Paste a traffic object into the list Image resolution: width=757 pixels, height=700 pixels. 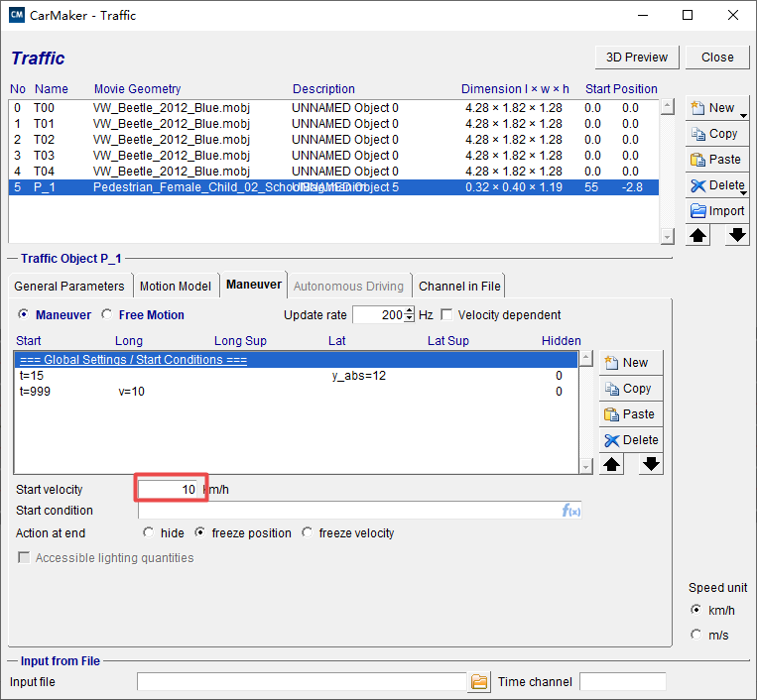[x=717, y=160]
